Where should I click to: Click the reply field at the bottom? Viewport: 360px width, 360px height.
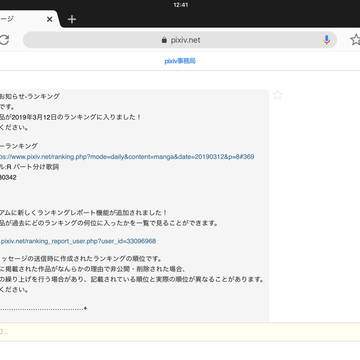pos(180,332)
